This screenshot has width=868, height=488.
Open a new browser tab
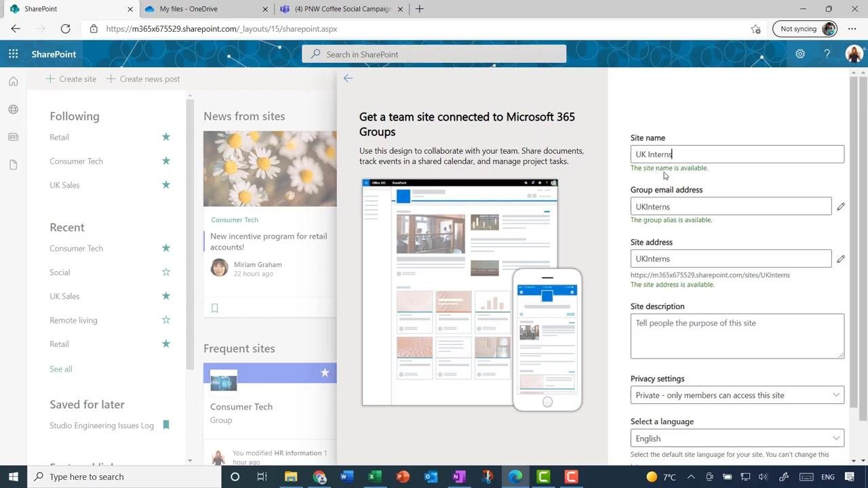420,9
